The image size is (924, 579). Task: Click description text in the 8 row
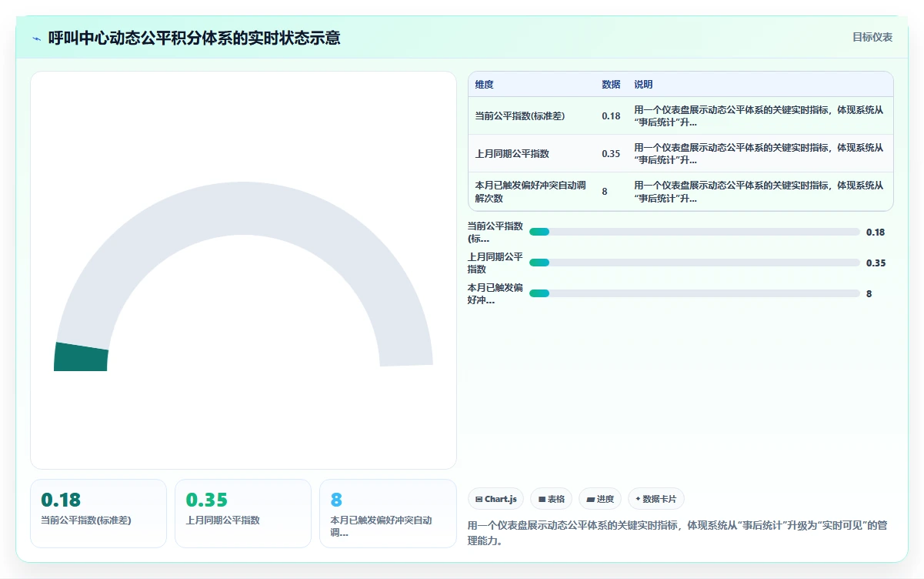coord(759,192)
